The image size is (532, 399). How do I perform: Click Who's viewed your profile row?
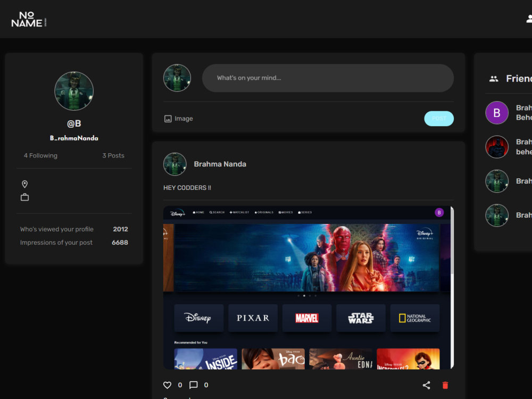(x=74, y=229)
